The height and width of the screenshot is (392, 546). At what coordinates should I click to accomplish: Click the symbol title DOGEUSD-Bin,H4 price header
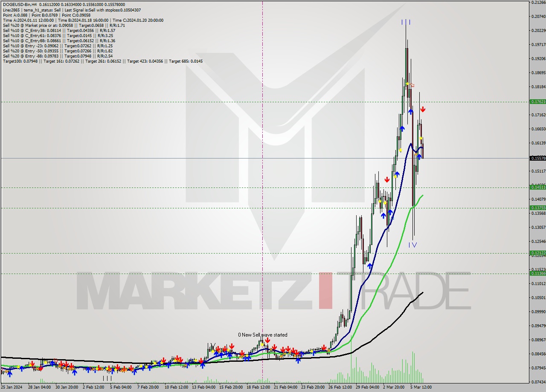click(64, 5)
